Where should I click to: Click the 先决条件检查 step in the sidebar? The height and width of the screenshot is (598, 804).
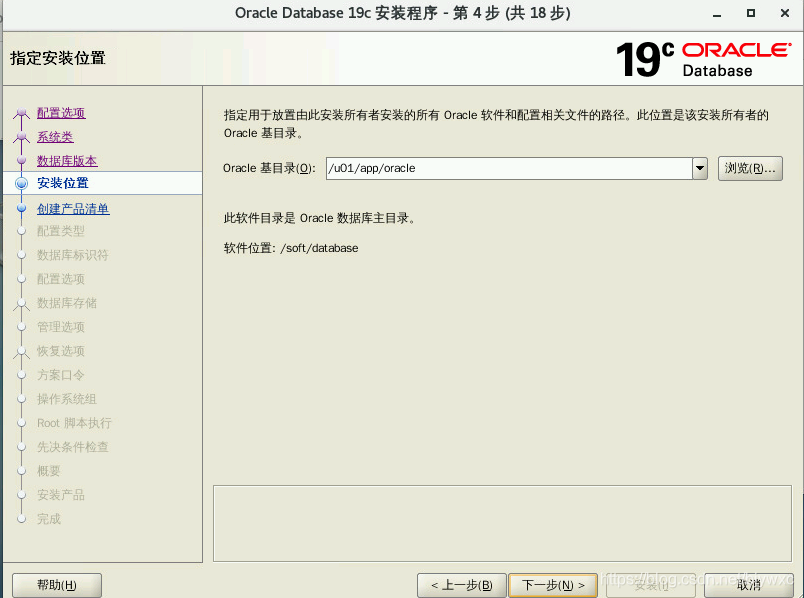click(72, 447)
